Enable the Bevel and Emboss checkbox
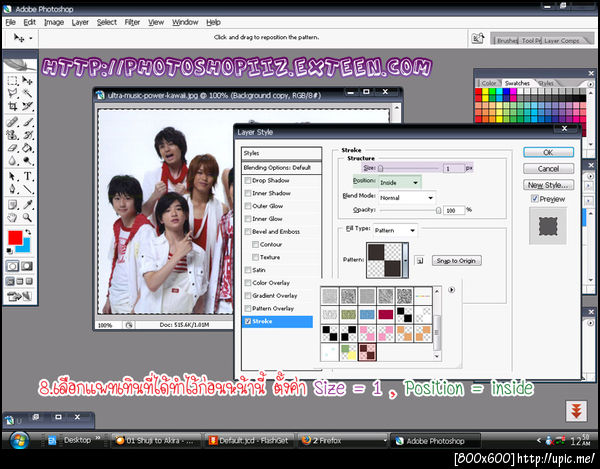 point(248,231)
